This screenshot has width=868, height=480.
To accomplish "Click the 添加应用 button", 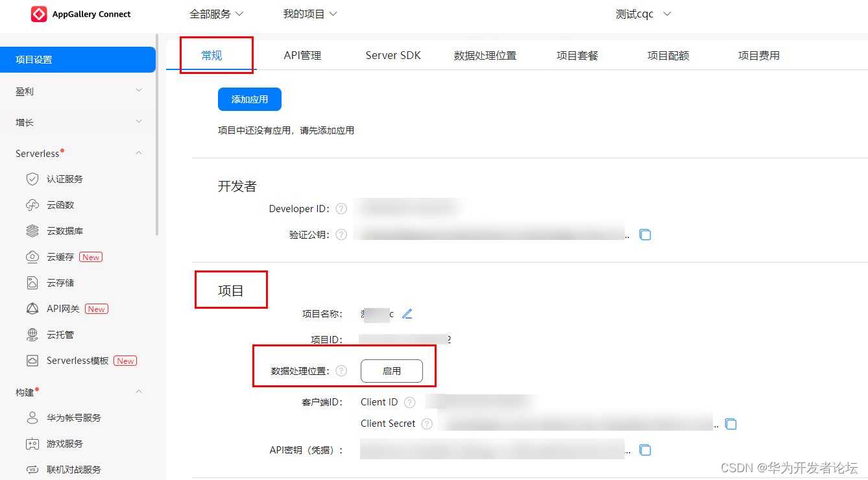I will pos(250,99).
